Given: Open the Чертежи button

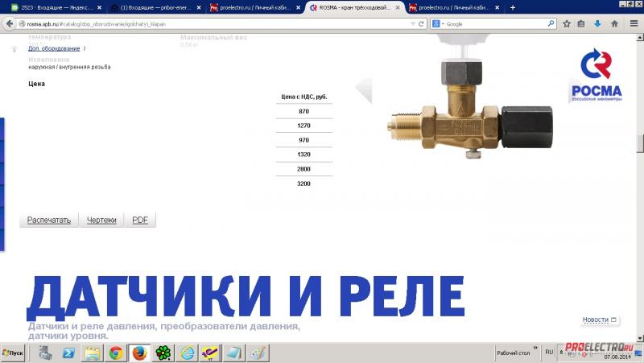Looking at the screenshot, I should pyautogui.click(x=101, y=220).
